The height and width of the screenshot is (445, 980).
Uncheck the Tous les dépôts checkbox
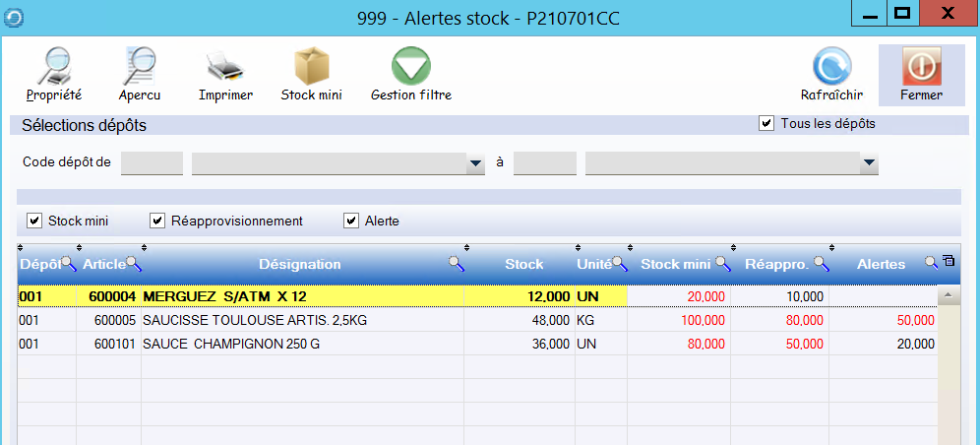coord(766,124)
